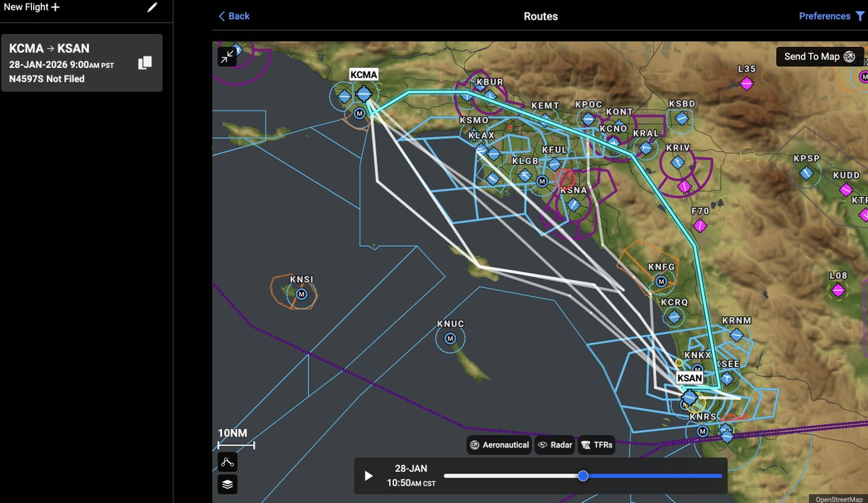Image resolution: width=868 pixels, height=503 pixels.
Task: Expand the map view with the resize arrows icon
Action: click(x=228, y=56)
